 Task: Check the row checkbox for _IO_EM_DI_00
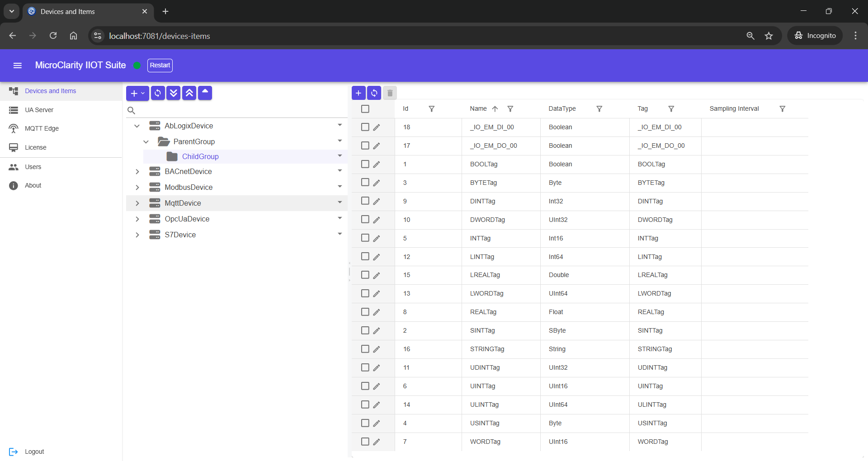[x=365, y=127]
